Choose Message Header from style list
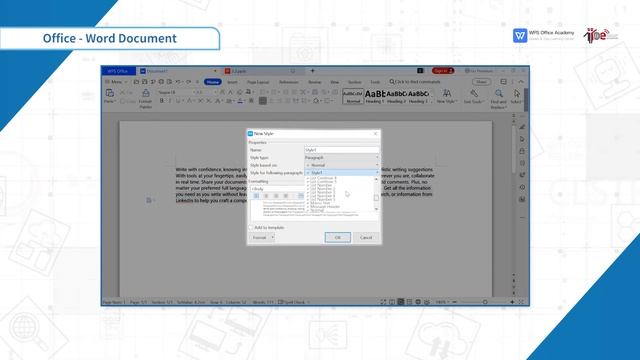640x360 pixels. coord(324,207)
